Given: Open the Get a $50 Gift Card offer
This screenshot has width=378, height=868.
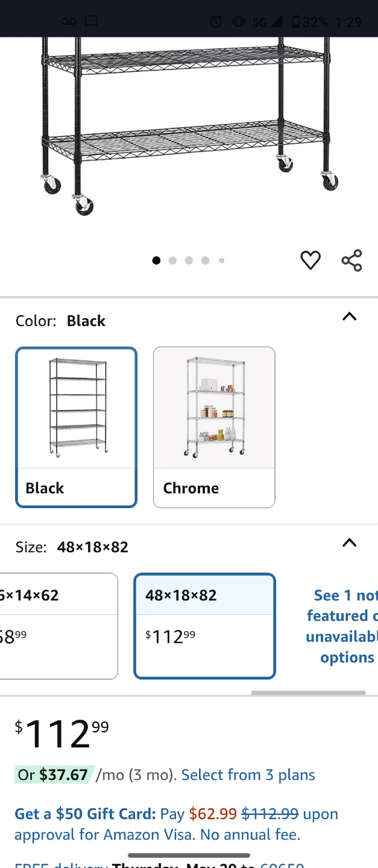Looking at the screenshot, I should [x=85, y=814].
